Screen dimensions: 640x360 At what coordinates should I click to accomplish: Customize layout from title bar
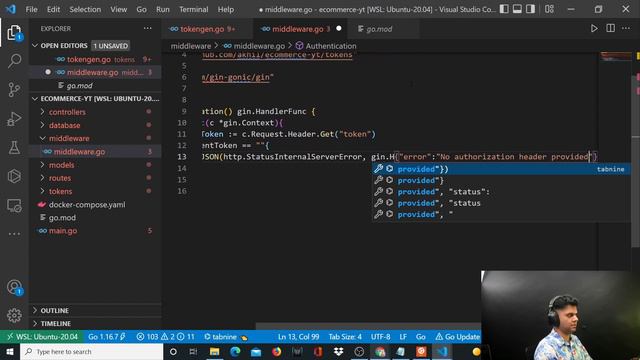coord(549,9)
